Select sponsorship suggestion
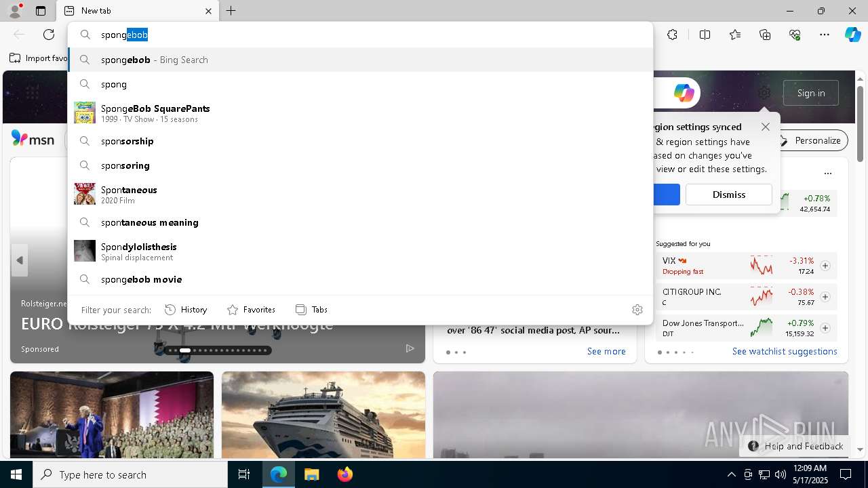The image size is (868, 488). [360, 141]
